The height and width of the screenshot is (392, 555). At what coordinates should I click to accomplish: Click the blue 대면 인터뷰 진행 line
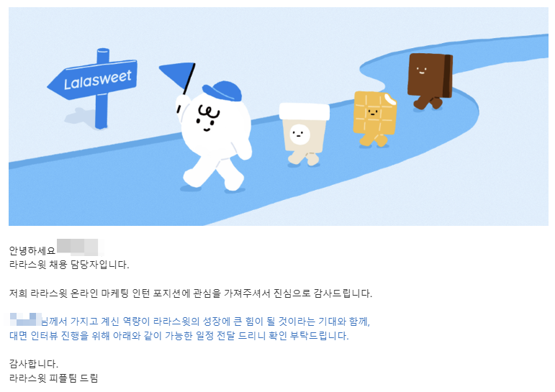pyautogui.click(x=179, y=335)
